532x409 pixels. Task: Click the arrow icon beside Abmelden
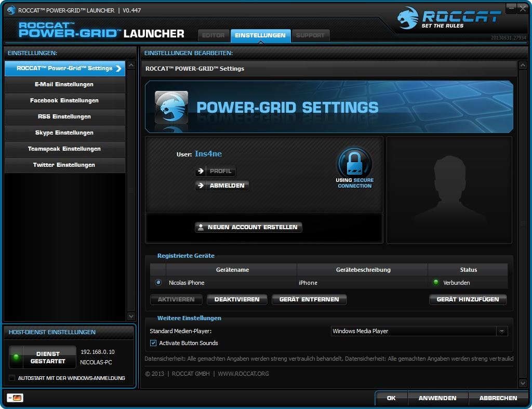pyautogui.click(x=201, y=186)
